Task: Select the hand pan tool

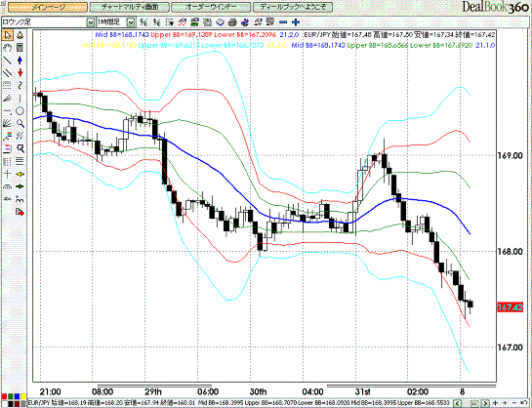Action: coord(8,48)
